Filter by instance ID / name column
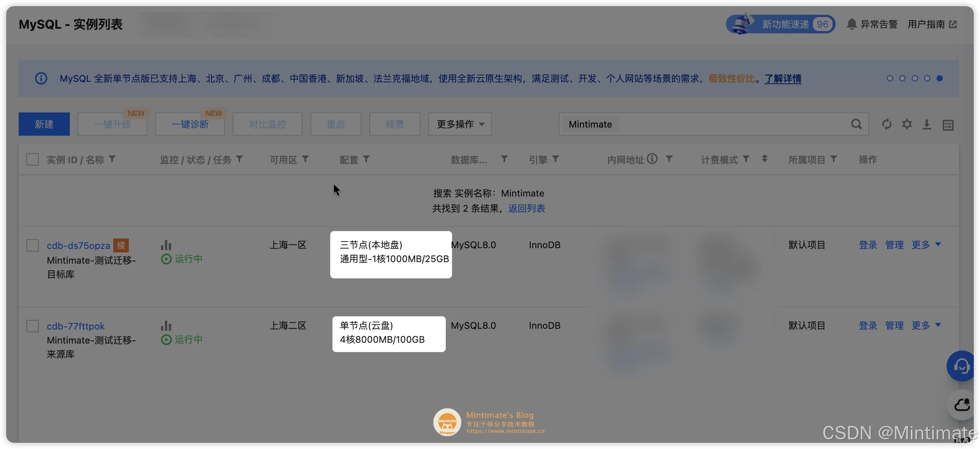Image resolution: width=980 pixels, height=449 pixels. (x=112, y=159)
